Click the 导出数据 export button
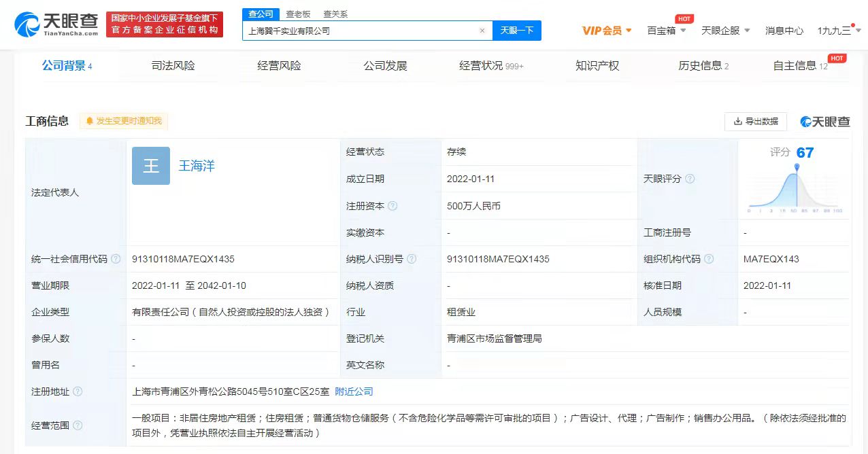868x454 pixels. pyautogui.click(x=756, y=122)
